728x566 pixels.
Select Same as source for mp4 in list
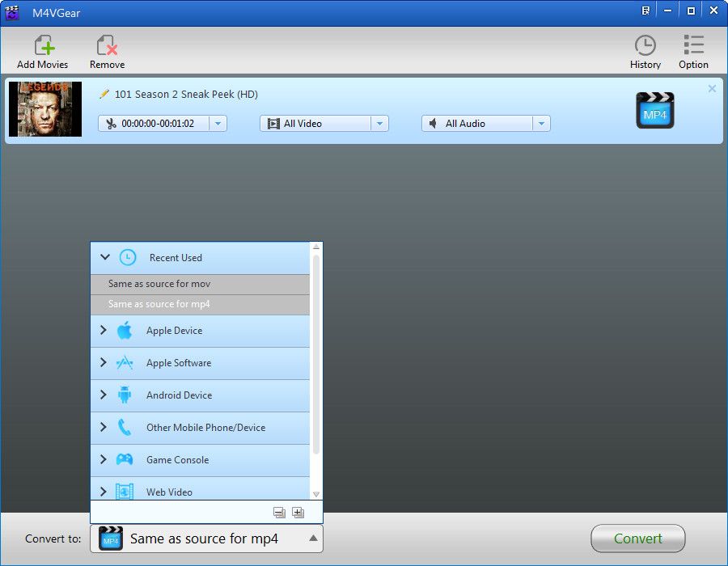[x=200, y=304]
